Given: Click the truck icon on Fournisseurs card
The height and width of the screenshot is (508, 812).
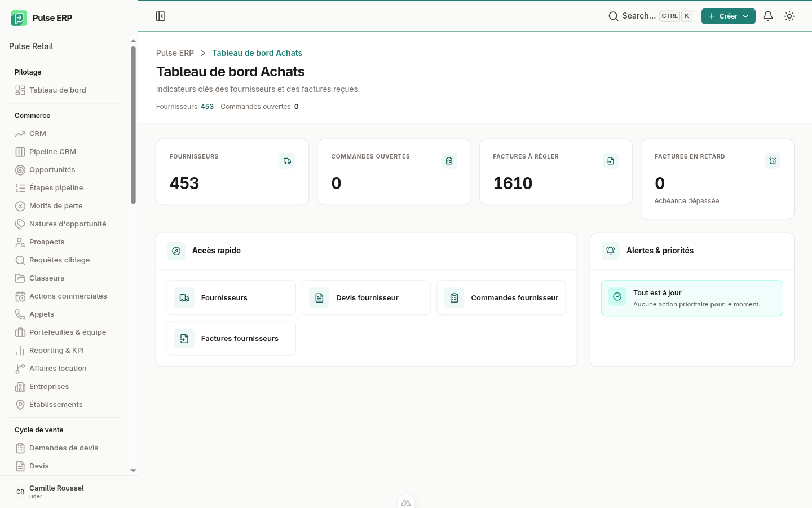Looking at the screenshot, I should click(x=287, y=161).
